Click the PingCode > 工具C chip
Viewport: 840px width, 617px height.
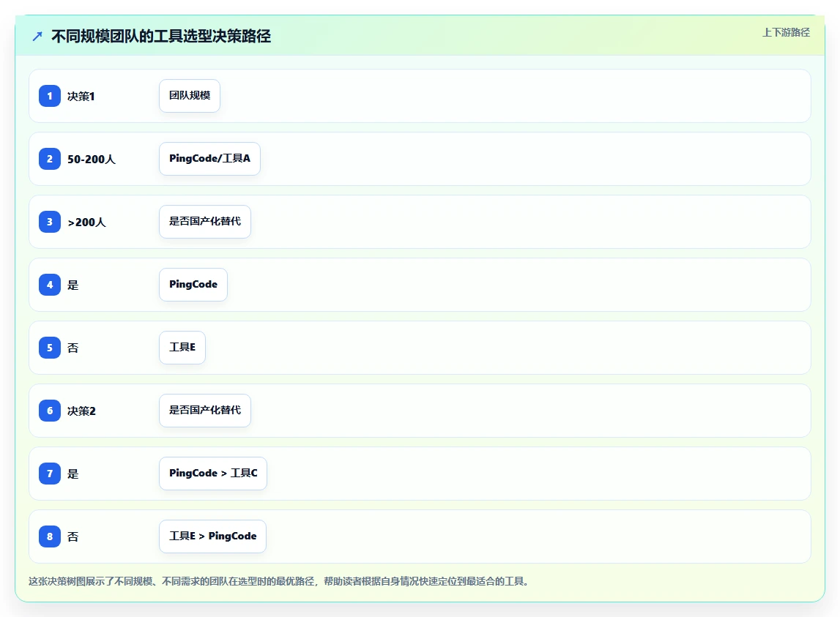[212, 474]
